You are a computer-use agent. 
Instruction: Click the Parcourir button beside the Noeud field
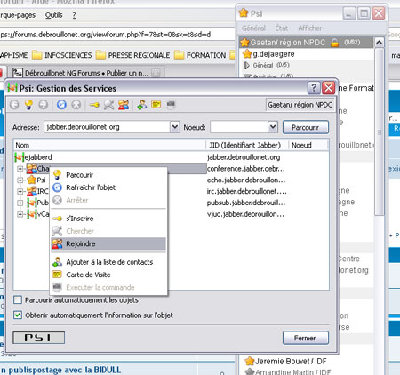click(306, 127)
